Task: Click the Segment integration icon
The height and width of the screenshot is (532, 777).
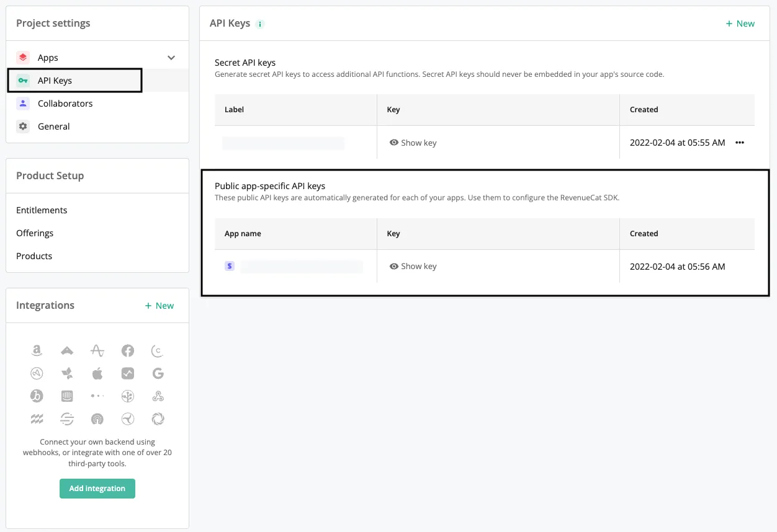Action: point(67,419)
